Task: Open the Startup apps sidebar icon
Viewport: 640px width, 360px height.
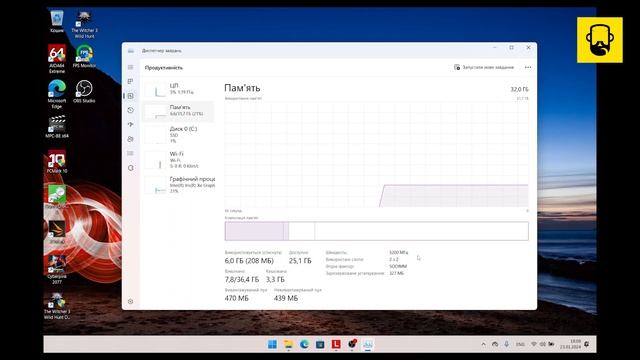Action: click(131, 124)
